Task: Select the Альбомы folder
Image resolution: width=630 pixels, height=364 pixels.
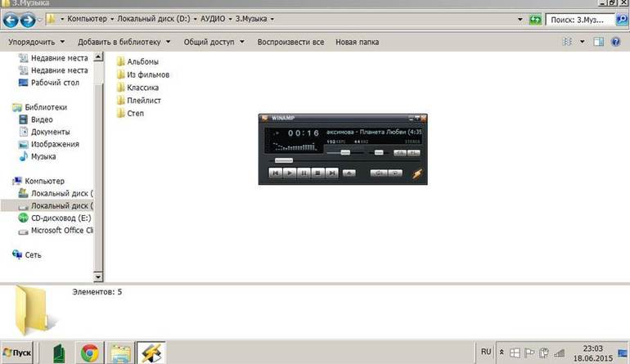Action: click(x=137, y=61)
